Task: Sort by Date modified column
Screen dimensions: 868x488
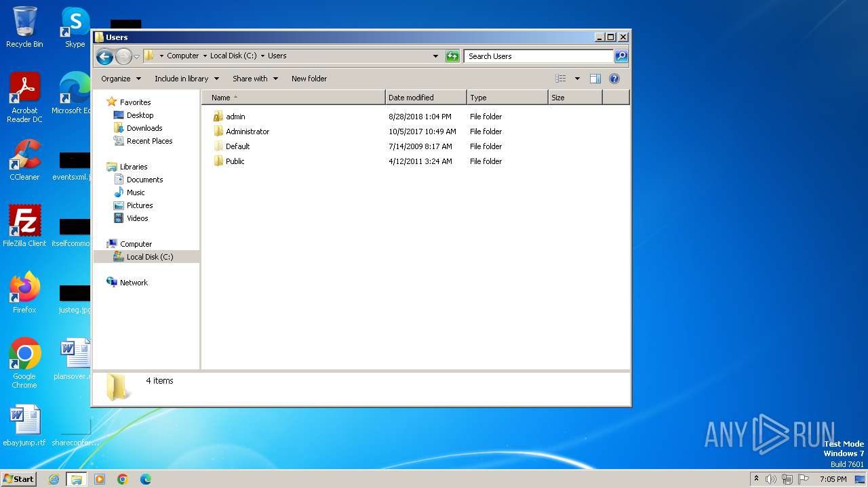Action: click(426, 98)
